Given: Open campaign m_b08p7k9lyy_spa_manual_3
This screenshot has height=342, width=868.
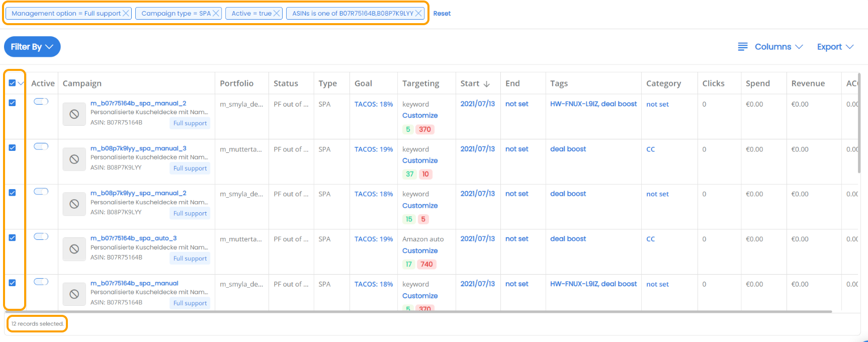Looking at the screenshot, I should (138, 148).
